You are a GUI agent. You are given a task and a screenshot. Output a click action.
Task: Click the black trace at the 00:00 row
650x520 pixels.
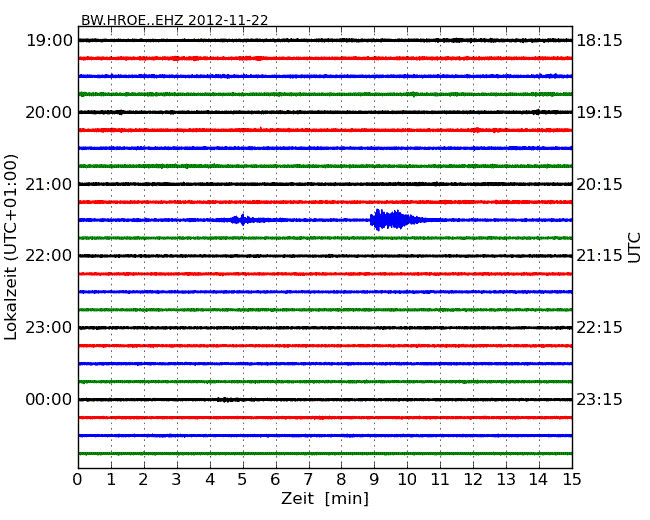pyautogui.click(x=325, y=400)
